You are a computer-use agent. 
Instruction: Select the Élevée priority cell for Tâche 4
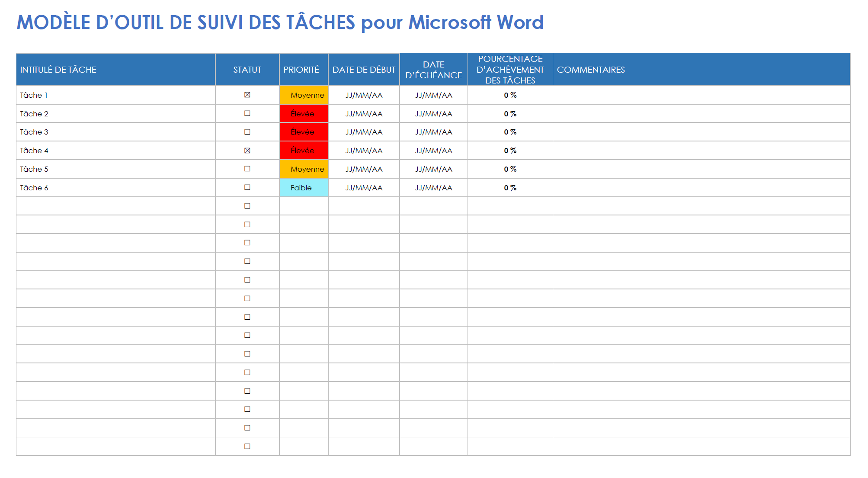[304, 151]
